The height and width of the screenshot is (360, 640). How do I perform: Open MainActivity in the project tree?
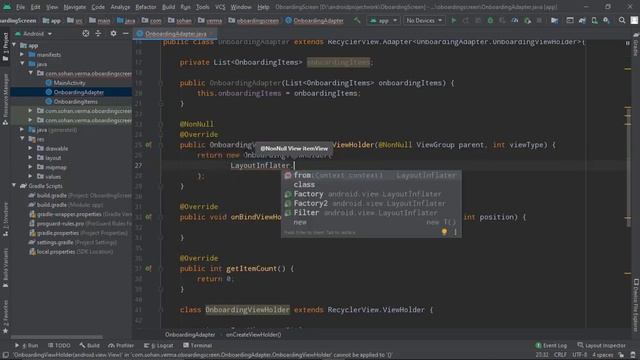coord(69,83)
